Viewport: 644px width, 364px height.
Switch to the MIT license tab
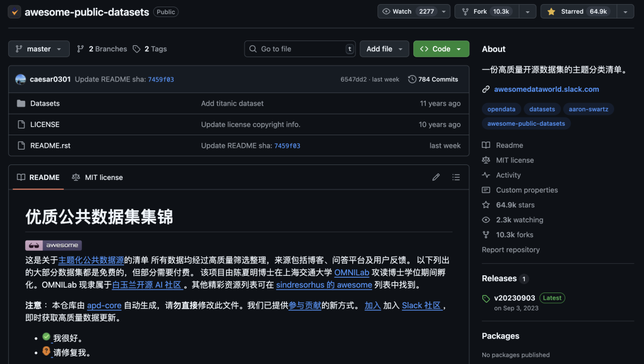97,178
